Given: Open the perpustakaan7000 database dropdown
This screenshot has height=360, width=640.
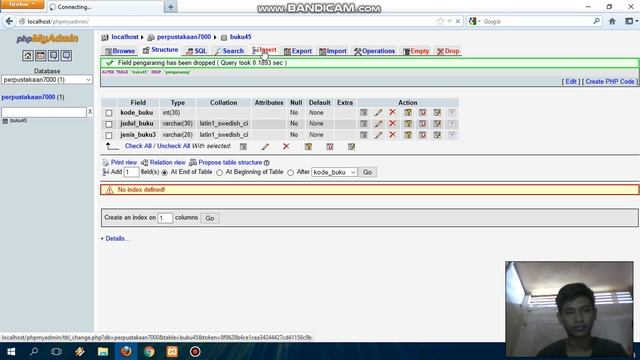Looking at the screenshot, I should click(47, 80).
